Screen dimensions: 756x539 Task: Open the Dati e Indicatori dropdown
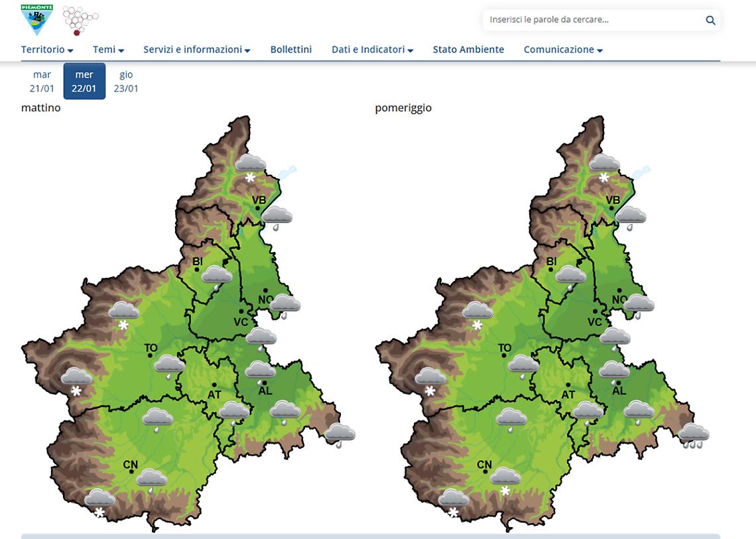pyautogui.click(x=372, y=50)
